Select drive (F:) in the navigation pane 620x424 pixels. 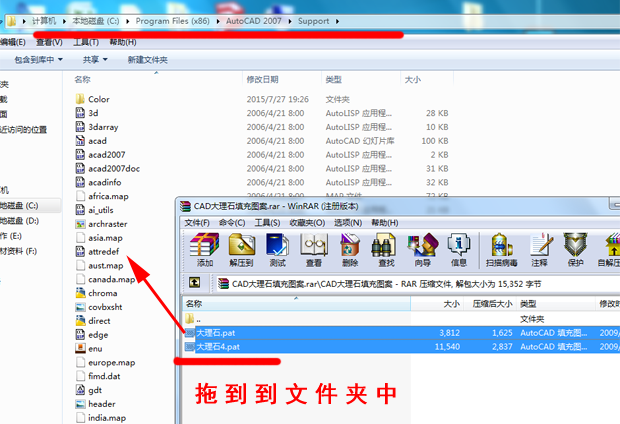point(19,251)
